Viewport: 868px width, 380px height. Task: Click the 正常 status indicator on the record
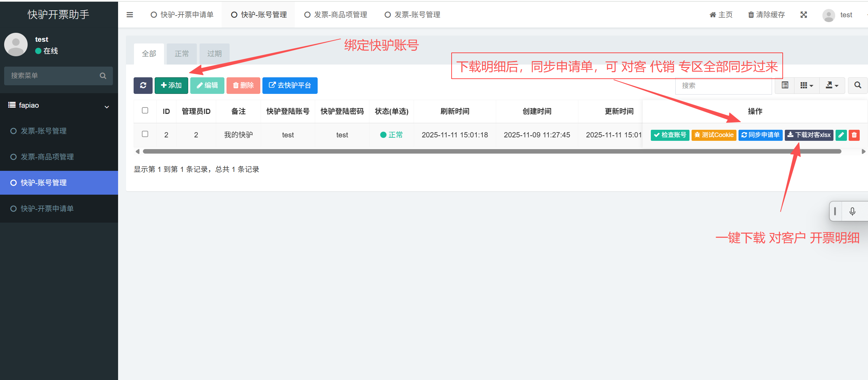391,135
